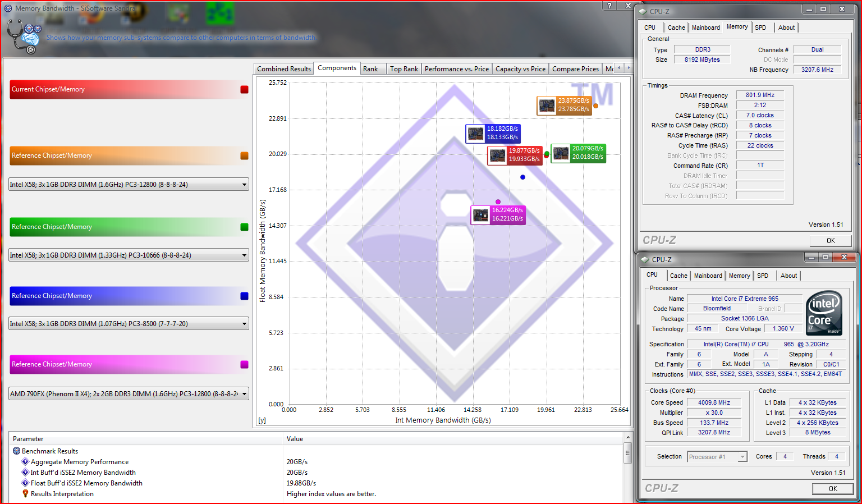Click the magenta 16.224GB/s result thumbnail
This screenshot has height=504, width=862.
pos(480,214)
